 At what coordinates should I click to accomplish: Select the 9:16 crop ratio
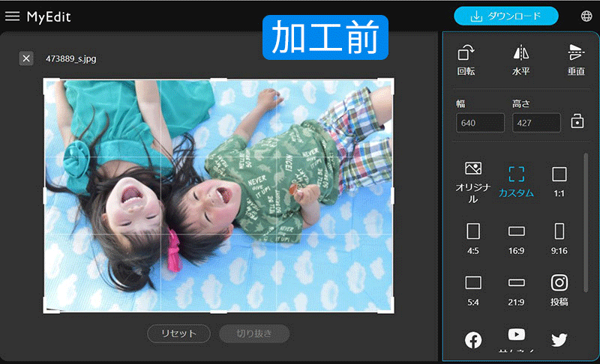tap(559, 239)
